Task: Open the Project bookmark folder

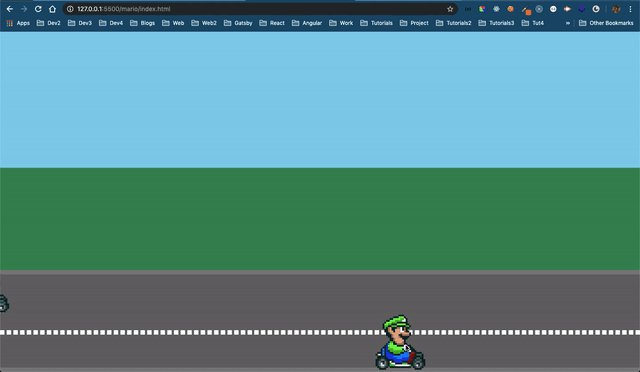Action: [414, 23]
